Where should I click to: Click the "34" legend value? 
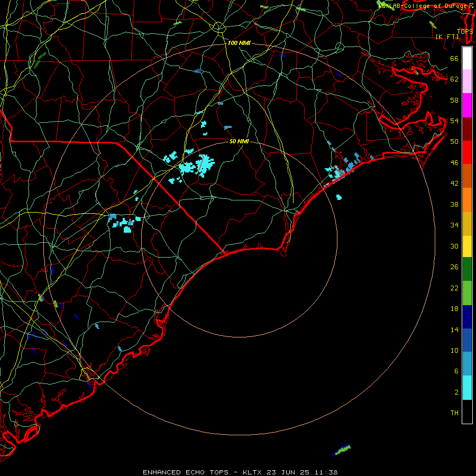coord(454,225)
